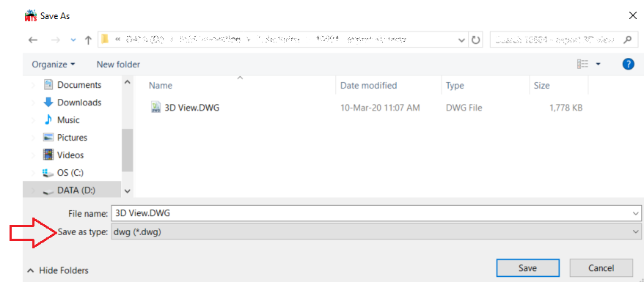Sort files by Size column
This screenshot has height=282, width=644.
(x=542, y=86)
